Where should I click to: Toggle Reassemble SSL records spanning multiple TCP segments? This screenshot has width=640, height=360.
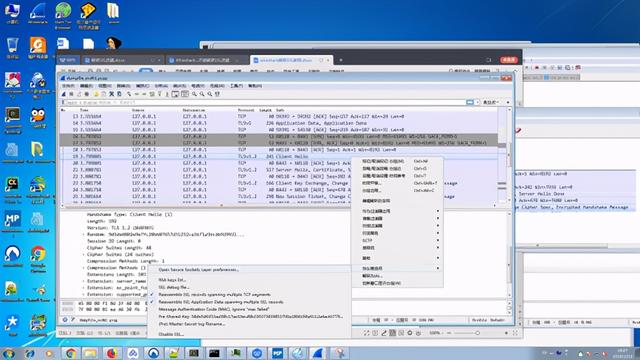click(214, 295)
